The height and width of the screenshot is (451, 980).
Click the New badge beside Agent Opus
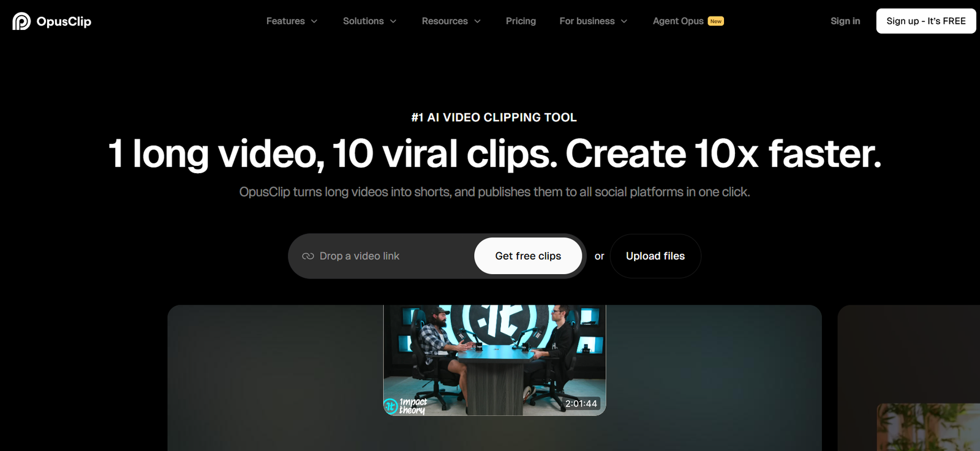point(716,21)
